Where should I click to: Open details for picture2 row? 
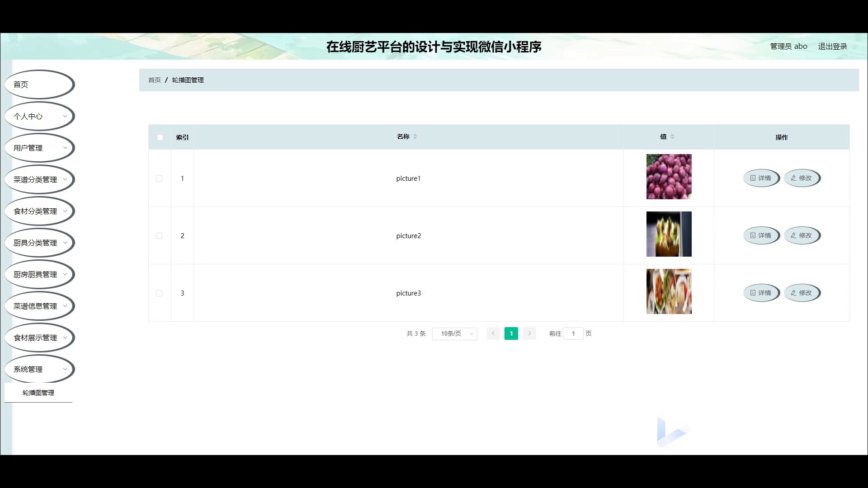(761, 235)
